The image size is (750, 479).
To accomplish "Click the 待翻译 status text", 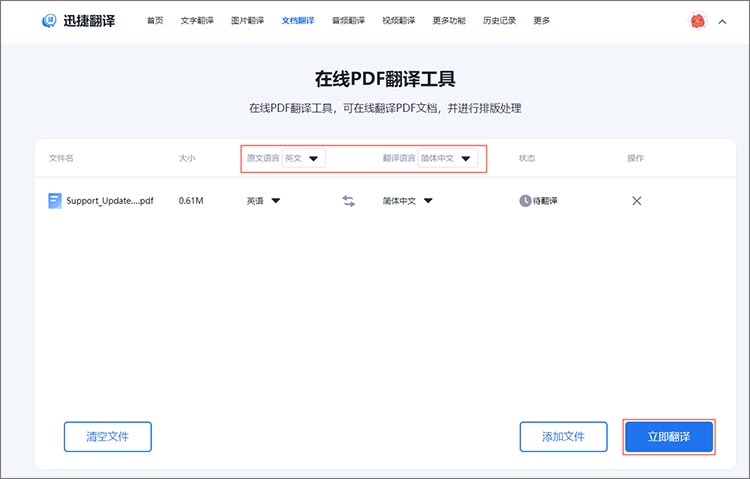I will click(545, 201).
